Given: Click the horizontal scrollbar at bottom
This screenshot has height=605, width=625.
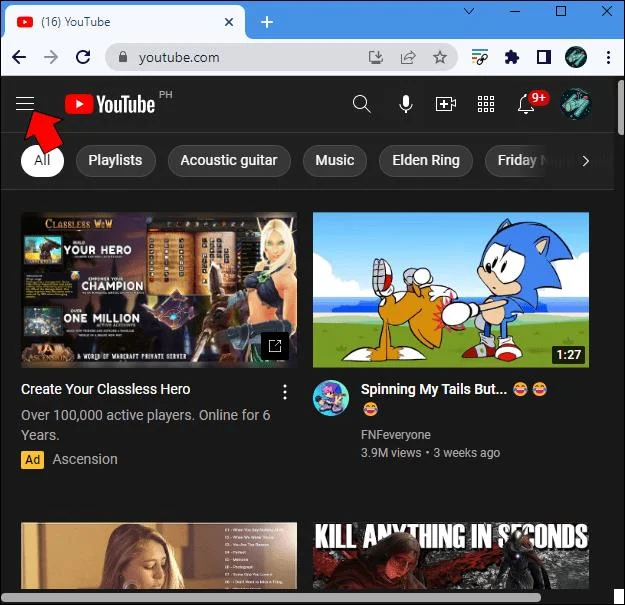Looking at the screenshot, I should click(271, 597).
